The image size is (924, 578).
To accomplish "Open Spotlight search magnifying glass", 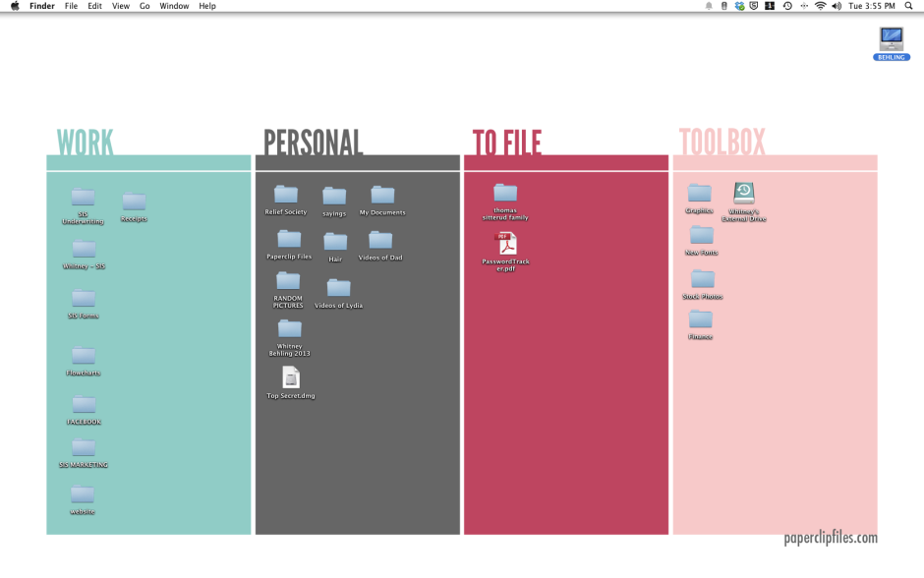I will pos(909,6).
